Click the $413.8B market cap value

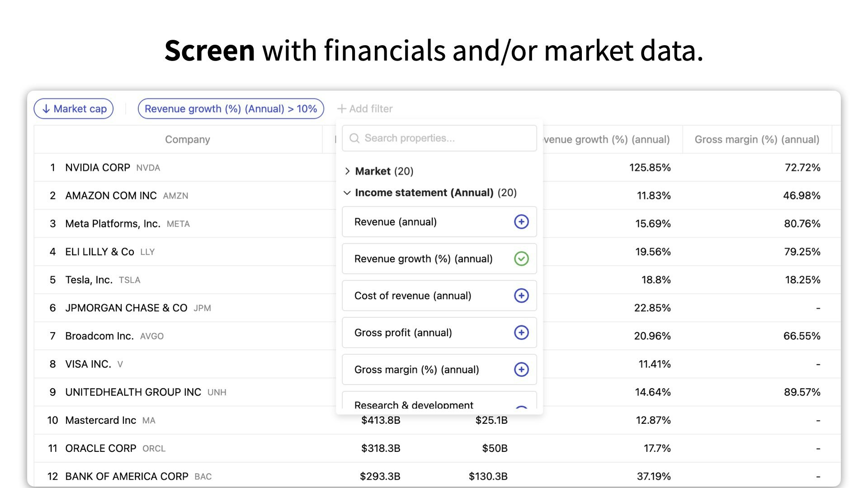pyautogui.click(x=381, y=420)
